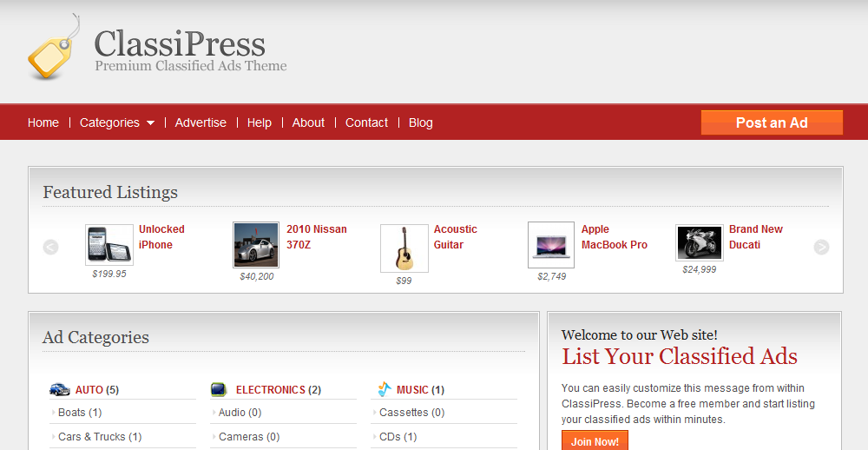Open the Nissan 370Z car thumbnail
868x450 pixels.
tap(256, 244)
